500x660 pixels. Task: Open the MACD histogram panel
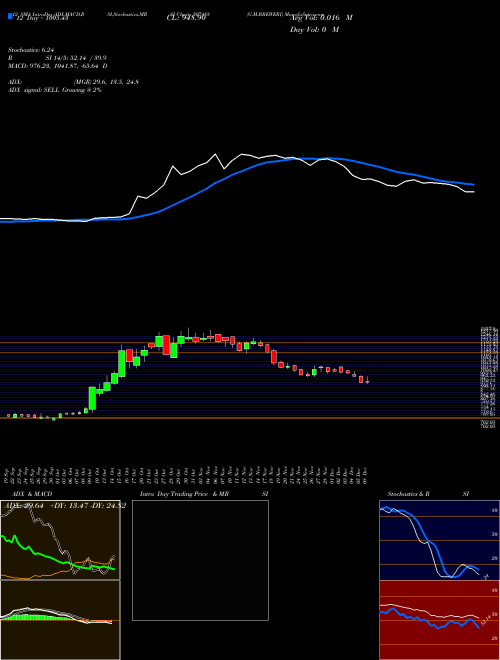pyautogui.click(x=60, y=620)
